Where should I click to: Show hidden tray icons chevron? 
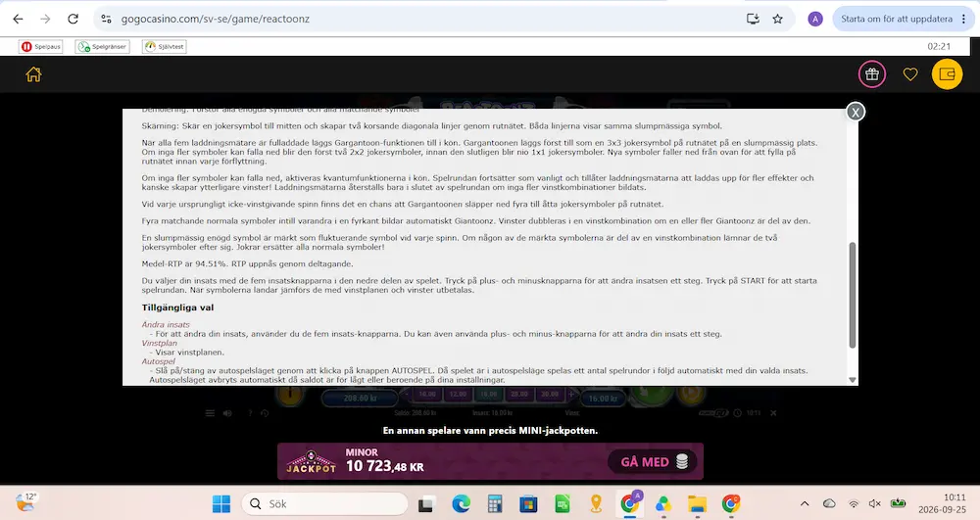[805, 503]
